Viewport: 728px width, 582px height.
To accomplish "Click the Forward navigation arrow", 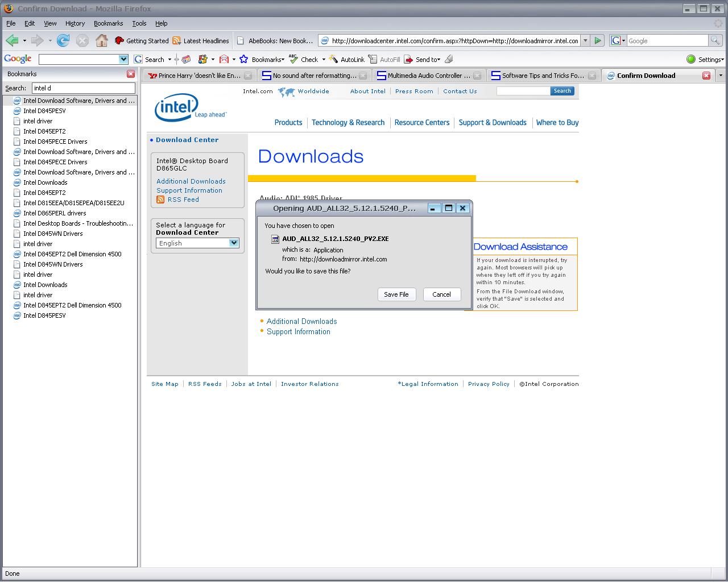I will click(x=38, y=40).
